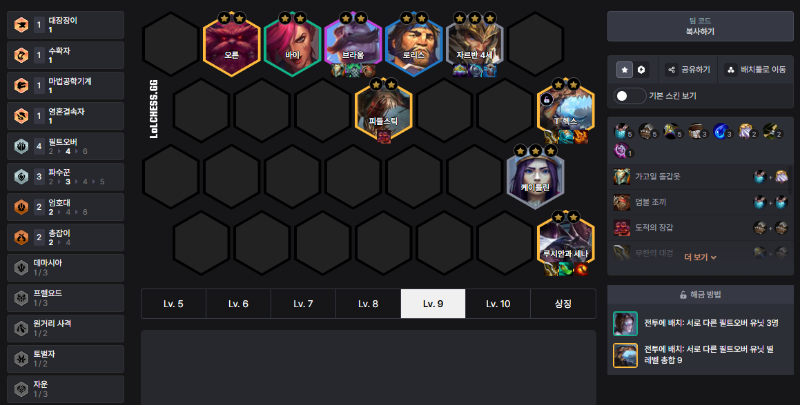Click the 배치툴로 이동 icon

point(731,70)
